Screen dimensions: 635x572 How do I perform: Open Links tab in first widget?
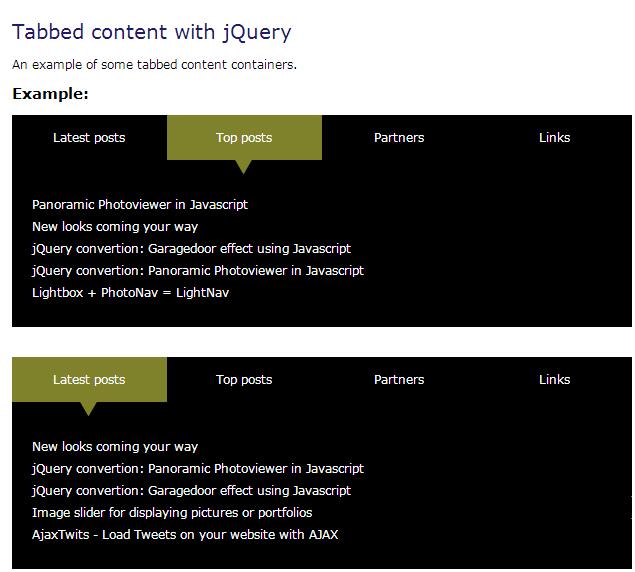tap(554, 137)
